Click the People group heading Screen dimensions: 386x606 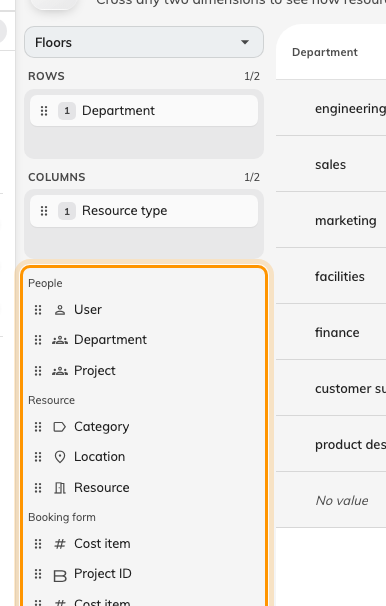tap(45, 283)
